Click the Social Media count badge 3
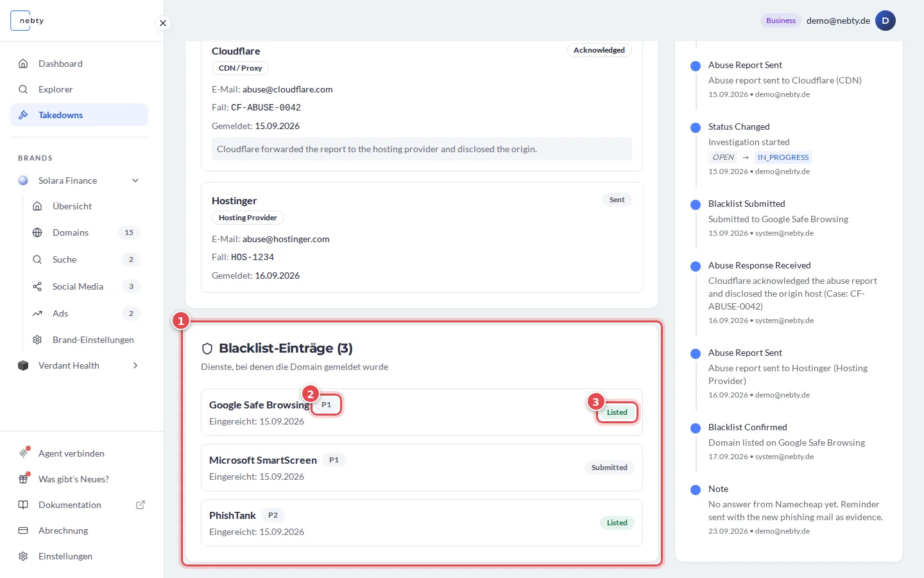 (x=131, y=286)
